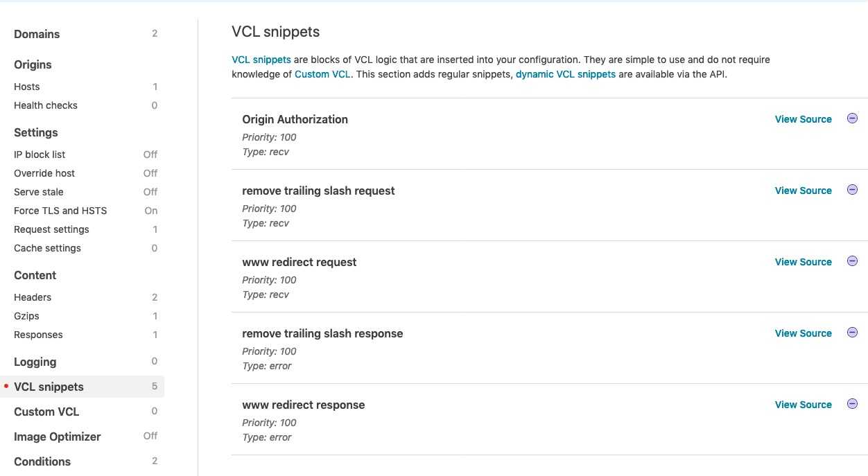This screenshot has width=868, height=476.
Task: Remove the Origin Authorization snippet
Action: 853,118
